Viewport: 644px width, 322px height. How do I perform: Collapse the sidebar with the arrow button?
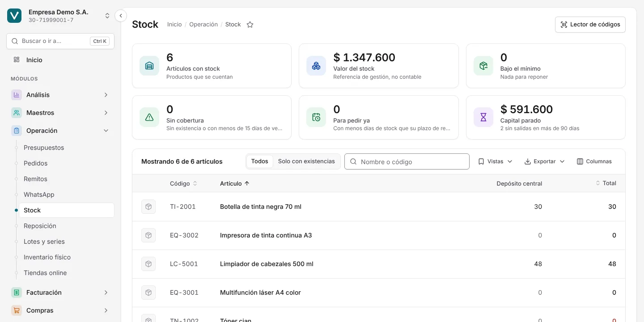click(x=121, y=16)
